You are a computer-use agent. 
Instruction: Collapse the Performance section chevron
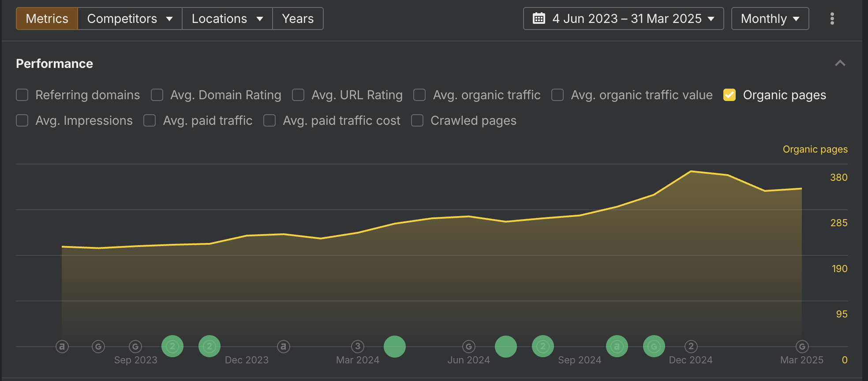(840, 63)
